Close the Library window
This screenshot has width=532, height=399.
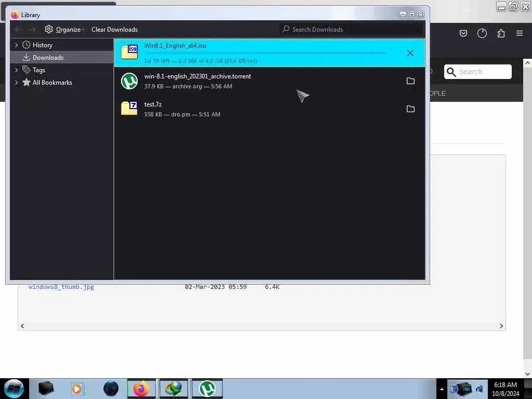point(420,15)
